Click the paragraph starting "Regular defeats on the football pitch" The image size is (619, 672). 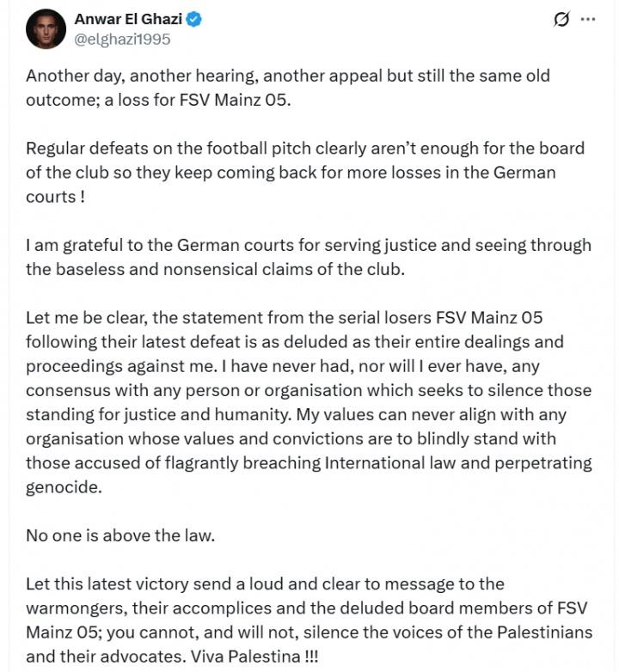(x=304, y=148)
